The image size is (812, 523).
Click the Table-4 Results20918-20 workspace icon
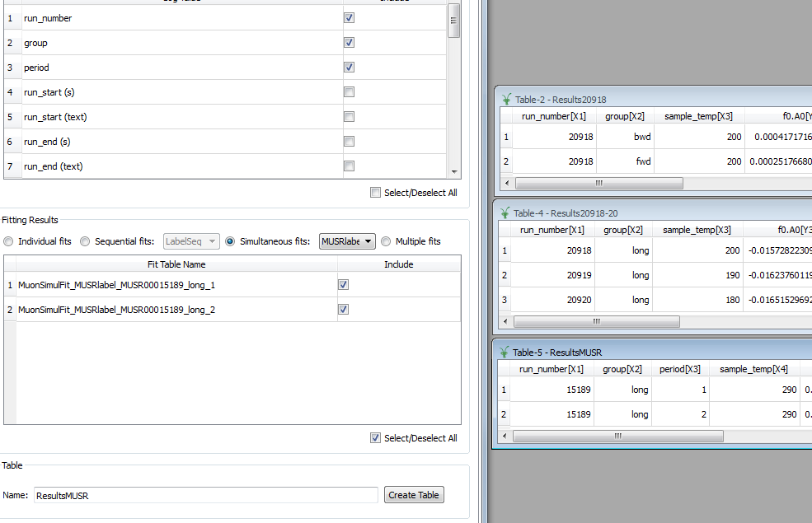click(x=504, y=212)
